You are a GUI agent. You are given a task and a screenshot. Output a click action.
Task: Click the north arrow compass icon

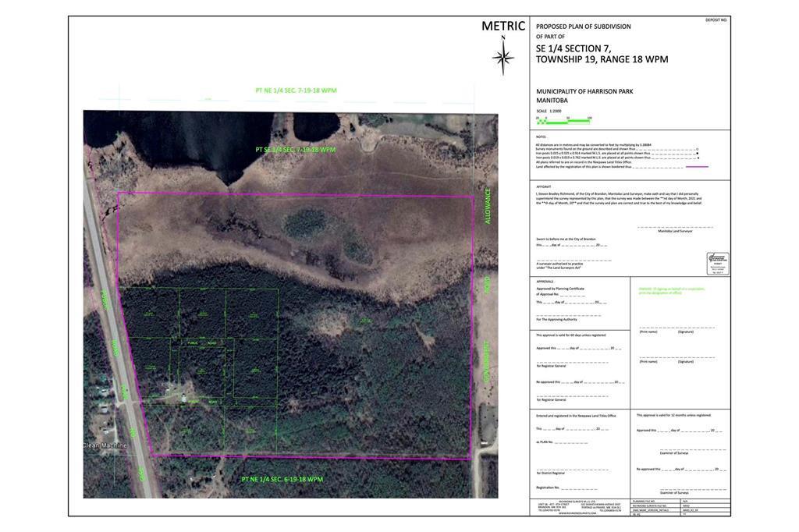click(x=503, y=56)
